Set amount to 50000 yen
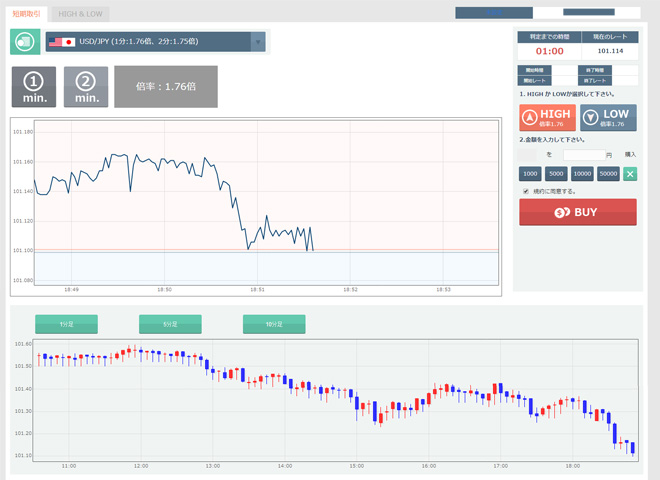 pos(608,174)
